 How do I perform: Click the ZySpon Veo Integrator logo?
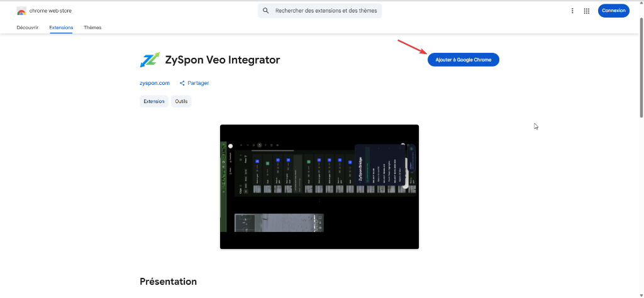(150, 60)
